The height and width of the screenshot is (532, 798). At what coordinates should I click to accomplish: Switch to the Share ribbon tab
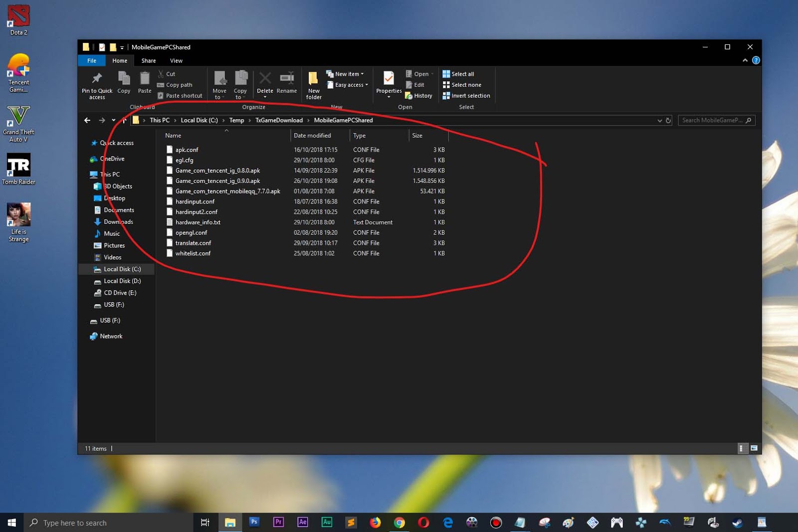pyautogui.click(x=149, y=60)
